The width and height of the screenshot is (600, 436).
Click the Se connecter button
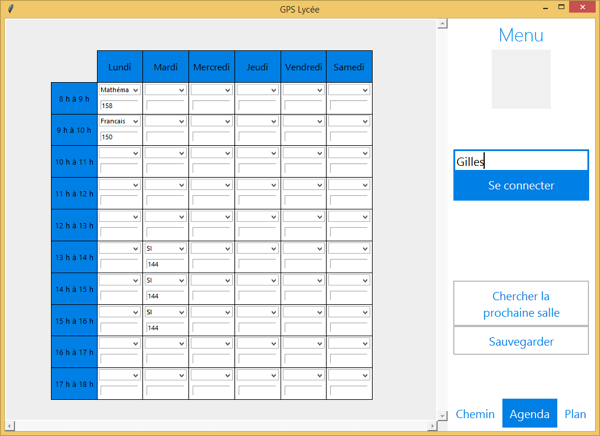point(521,186)
